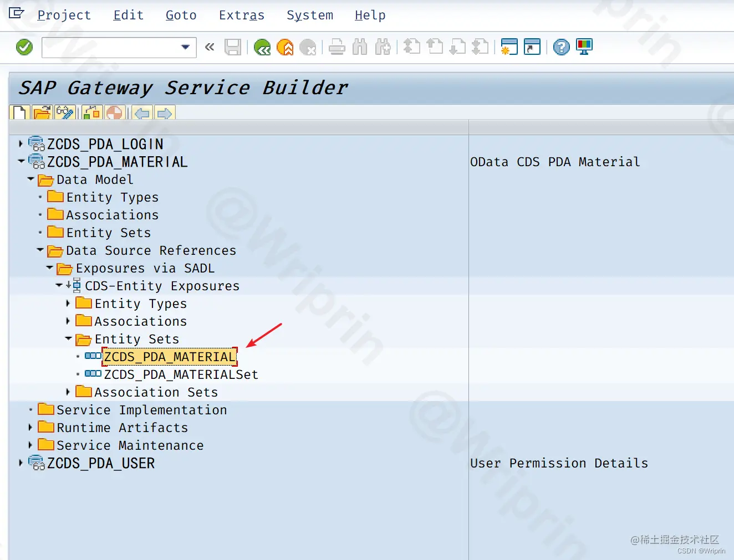Viewport: 734px width, 560px height.
Task: Click the Check Project Consistency icon
Action: (x=93, y=113)
